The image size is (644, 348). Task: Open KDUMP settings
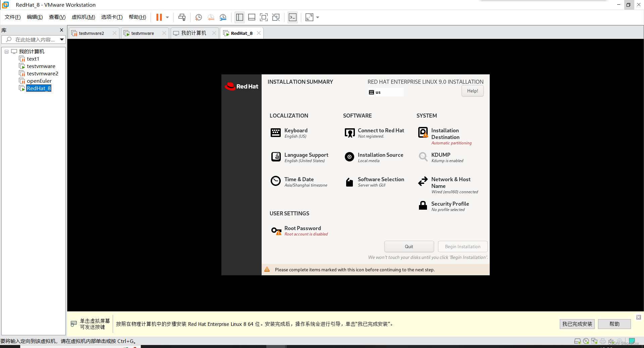click(441, 157)
